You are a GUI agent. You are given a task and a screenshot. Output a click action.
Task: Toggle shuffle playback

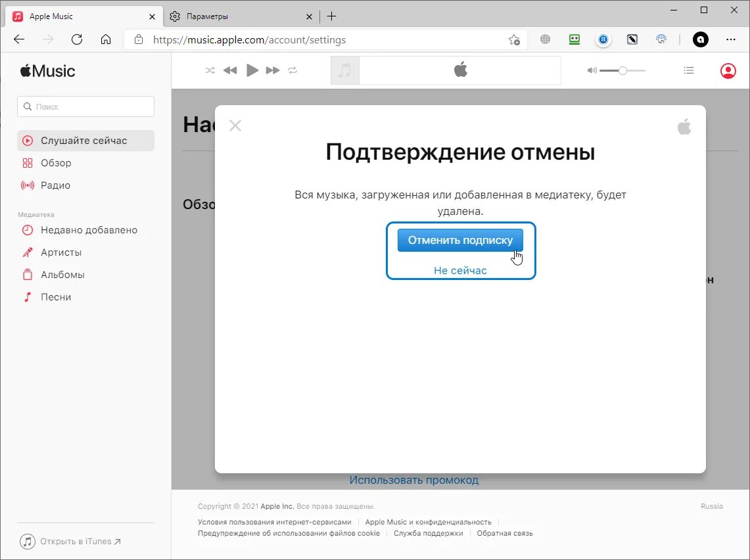click(210, 70)
